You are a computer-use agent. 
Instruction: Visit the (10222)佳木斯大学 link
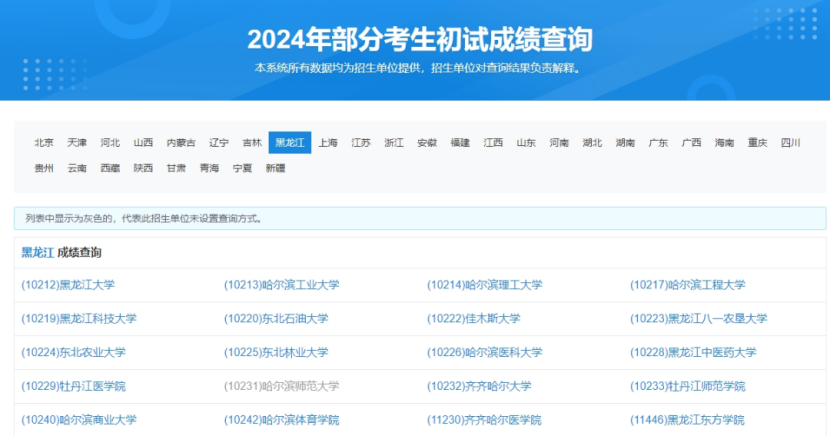tap(474, 319)
